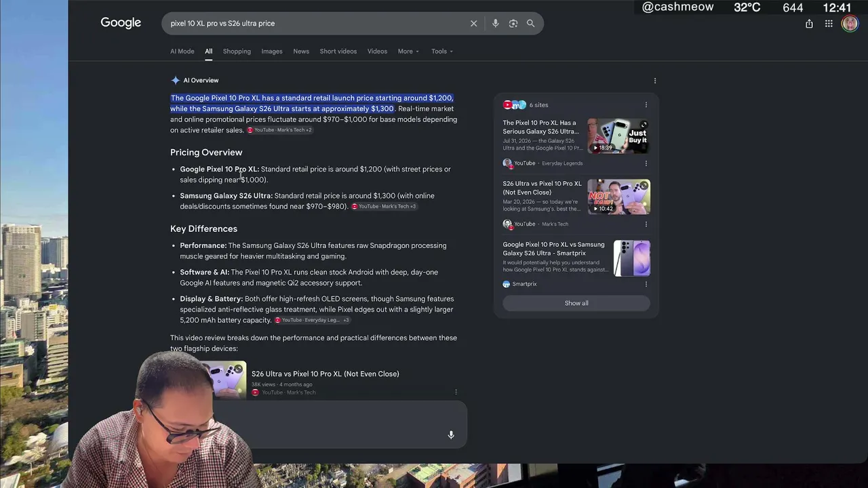The image size is (868, 488).
Task: Open the Google apps grid
Action: click(x=829, y=24)
